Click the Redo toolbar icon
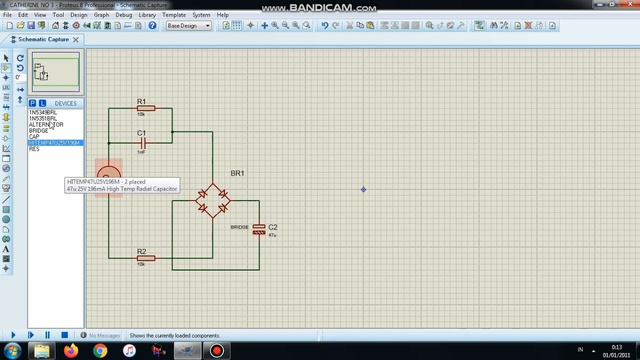 pos(336,25)
